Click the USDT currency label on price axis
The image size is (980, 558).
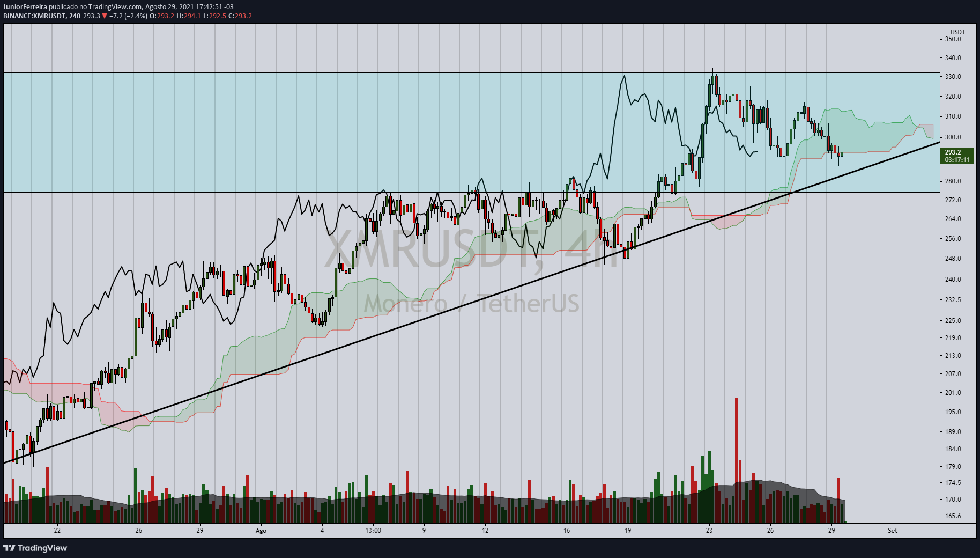(957, 32)
